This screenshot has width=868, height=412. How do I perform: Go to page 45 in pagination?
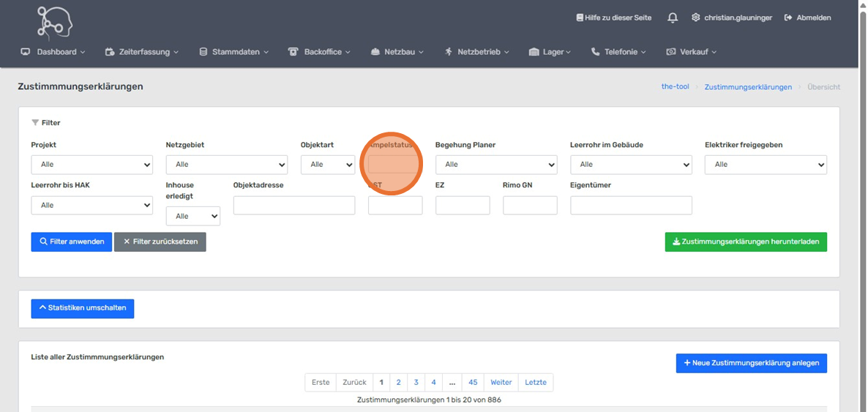click(473, 382)
